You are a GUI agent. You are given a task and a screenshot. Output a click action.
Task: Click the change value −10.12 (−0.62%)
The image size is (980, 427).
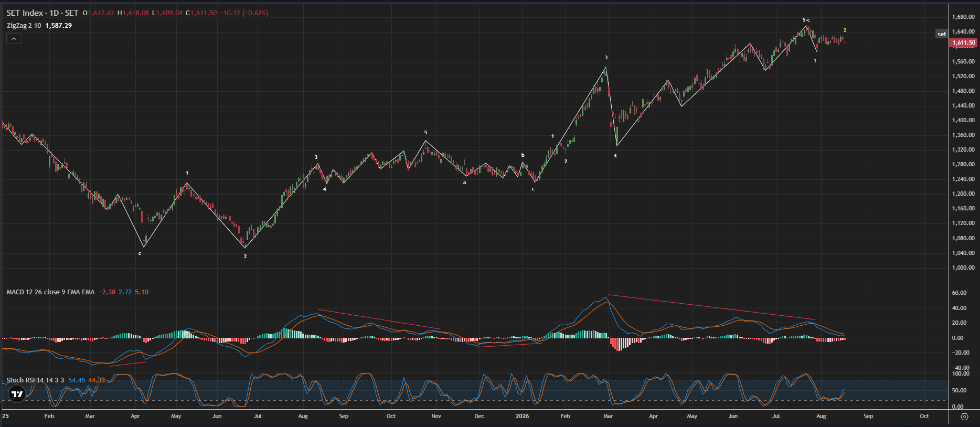[244, 13]
